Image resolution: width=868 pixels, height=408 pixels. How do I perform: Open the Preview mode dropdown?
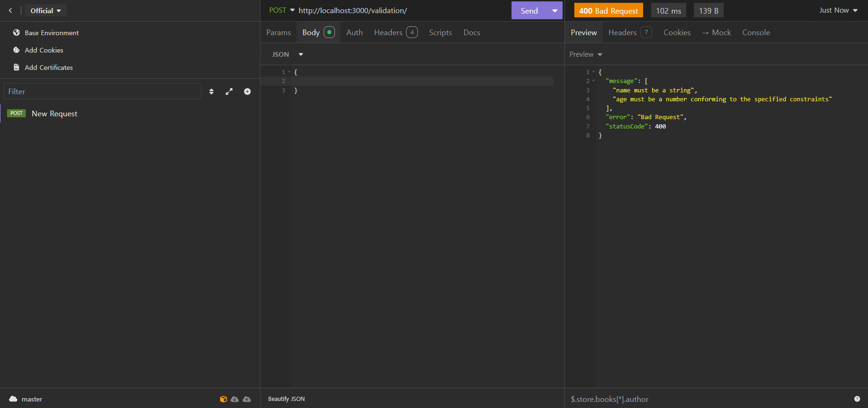[x=586, y=54]
